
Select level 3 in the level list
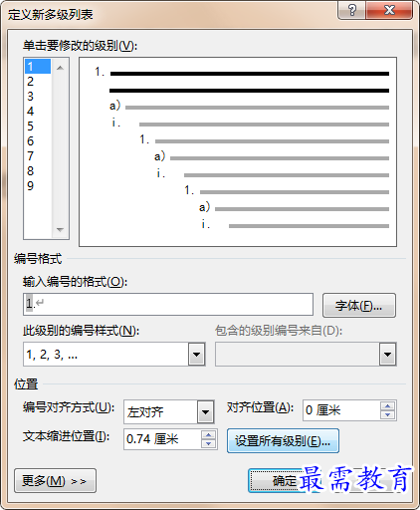click(38, 96)
